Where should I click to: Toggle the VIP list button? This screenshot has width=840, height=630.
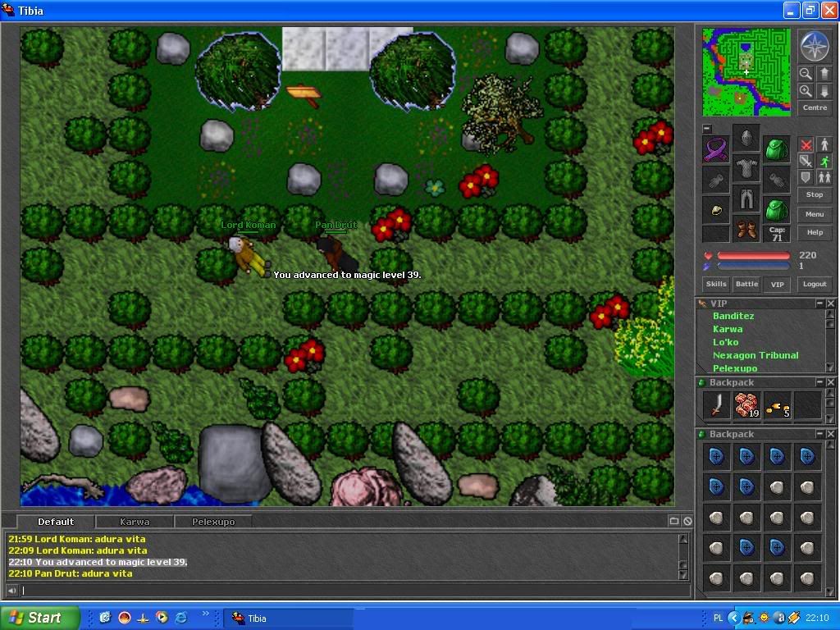point(777,284)
